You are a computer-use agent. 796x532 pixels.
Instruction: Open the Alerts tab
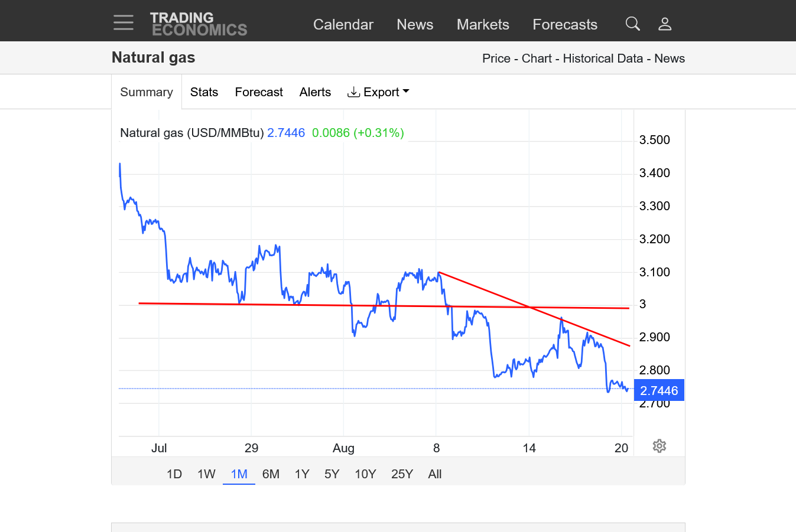(315, 92)
